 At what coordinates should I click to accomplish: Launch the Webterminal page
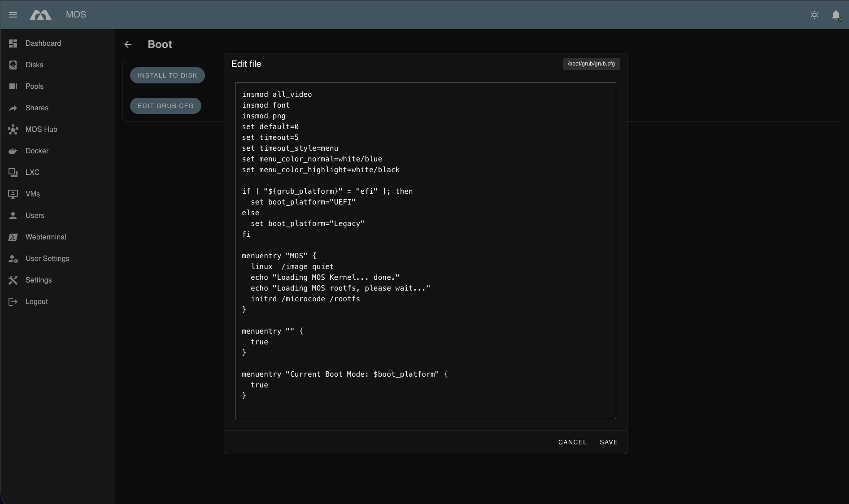46,237
